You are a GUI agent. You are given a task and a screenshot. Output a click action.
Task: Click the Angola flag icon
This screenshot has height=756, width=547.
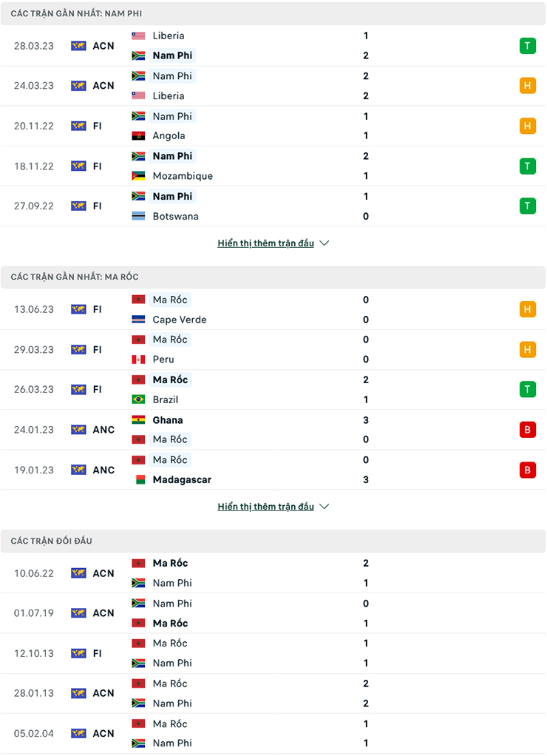[138, 136]
